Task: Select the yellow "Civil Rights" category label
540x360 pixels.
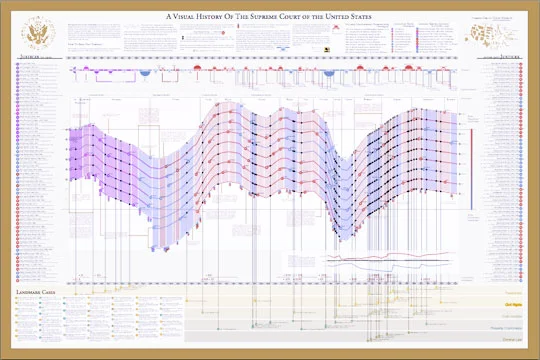Action: click(x=513, y=305)
